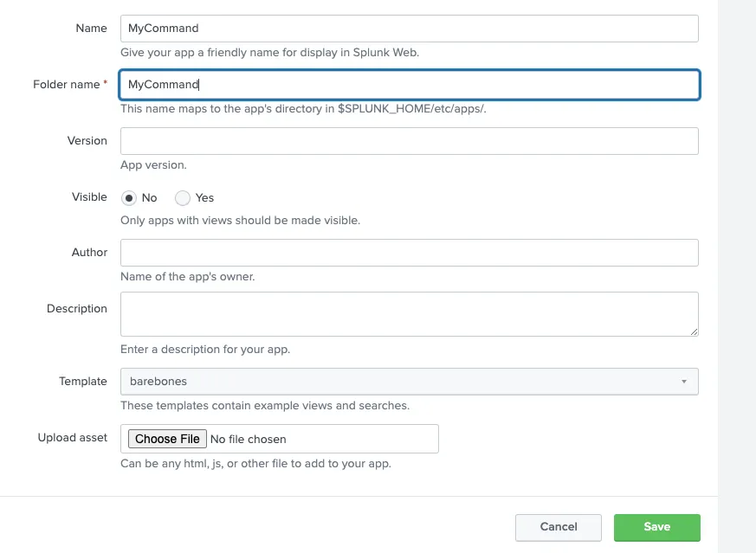Click the Template field label
Image resolution: width=756 pixels, height=553 pixels.
click(x=83, y=381)
